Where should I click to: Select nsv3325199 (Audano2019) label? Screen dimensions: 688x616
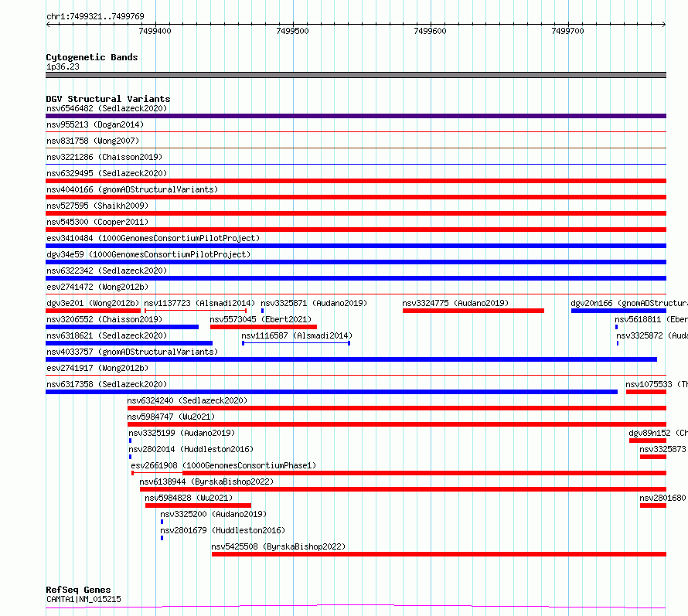point(182,433)
